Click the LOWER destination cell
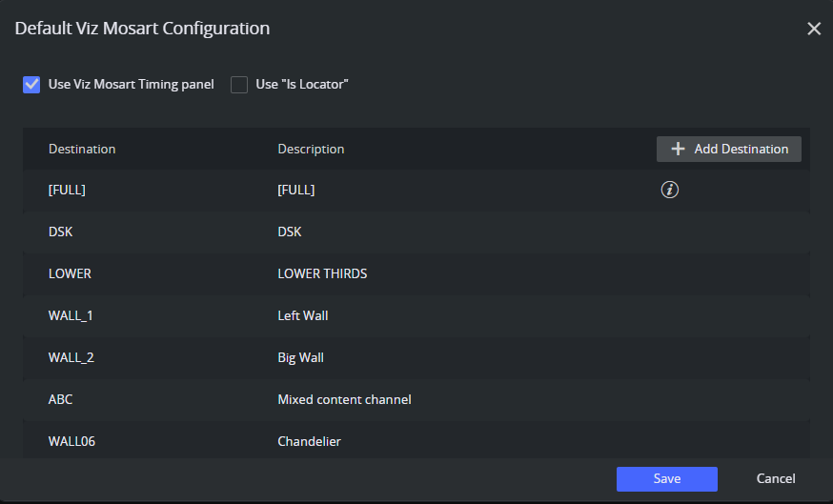The width and height of the screenshot is (833, 504). point(70,273)
